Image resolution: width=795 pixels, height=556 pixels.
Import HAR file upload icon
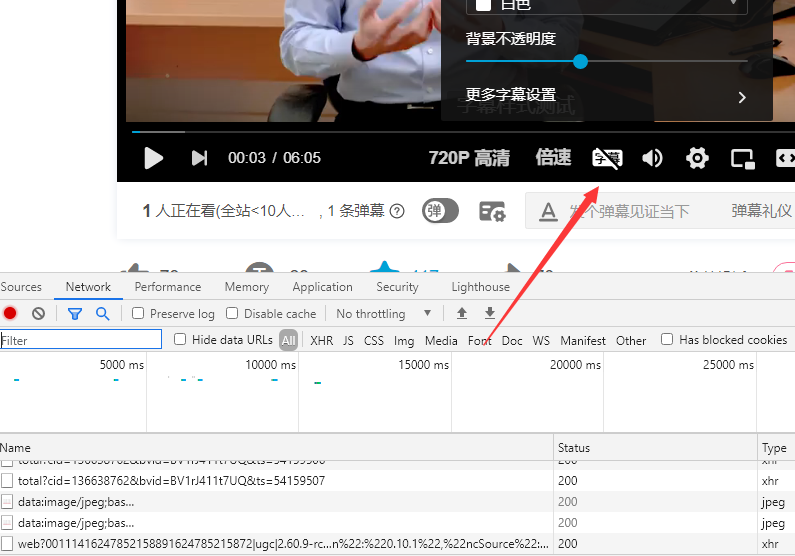tap(462, 313)
